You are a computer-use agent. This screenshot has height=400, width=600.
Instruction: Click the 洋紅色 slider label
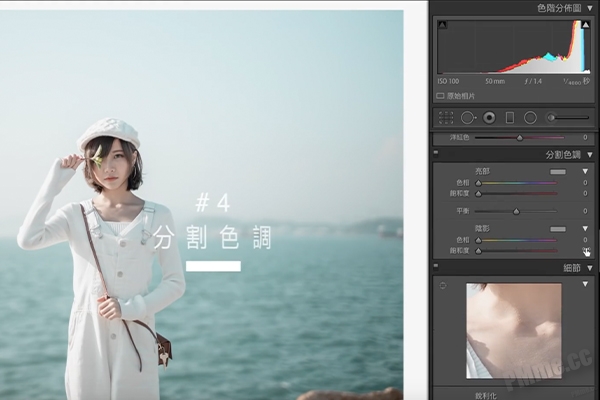(459, 137)
